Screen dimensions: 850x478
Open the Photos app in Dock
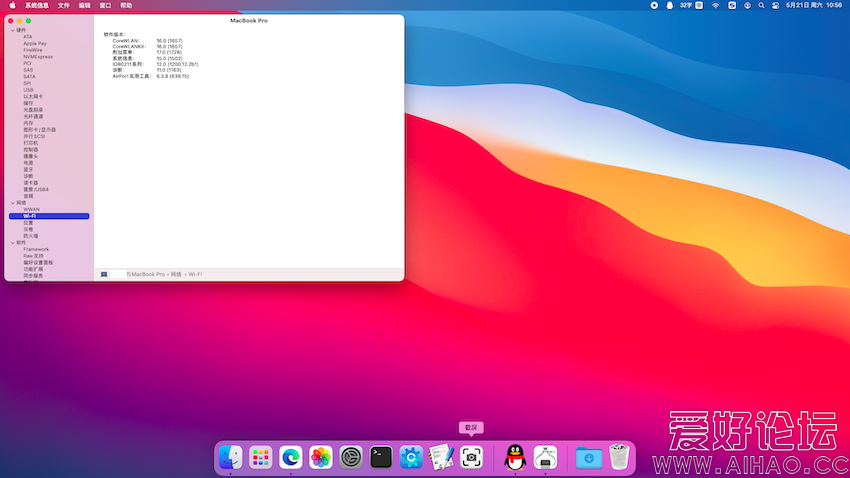pos(321,458)
